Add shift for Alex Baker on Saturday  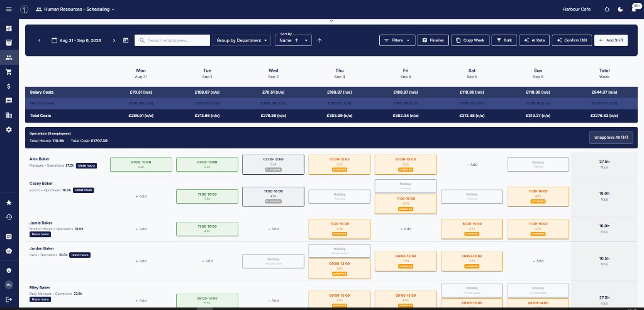(x=472, y=164)
